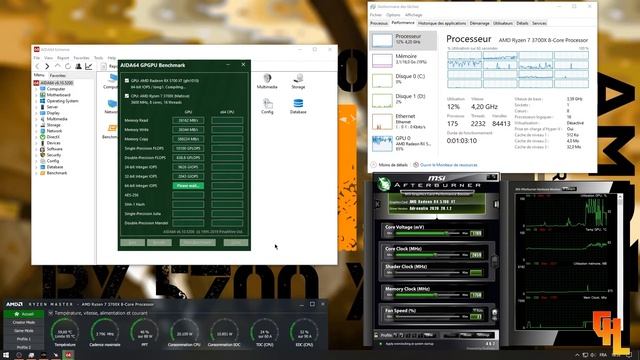The height and width of the screenshot is (360, 640).
Task: Select DirectX in the AIDA64 tree
Action: tap(53, 137)
